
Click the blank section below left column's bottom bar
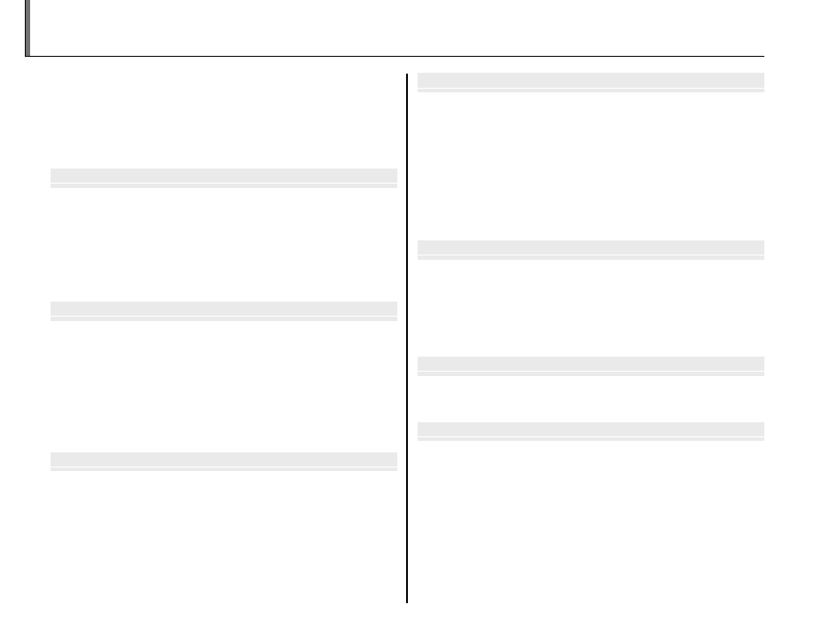click(x=223, y=532)
